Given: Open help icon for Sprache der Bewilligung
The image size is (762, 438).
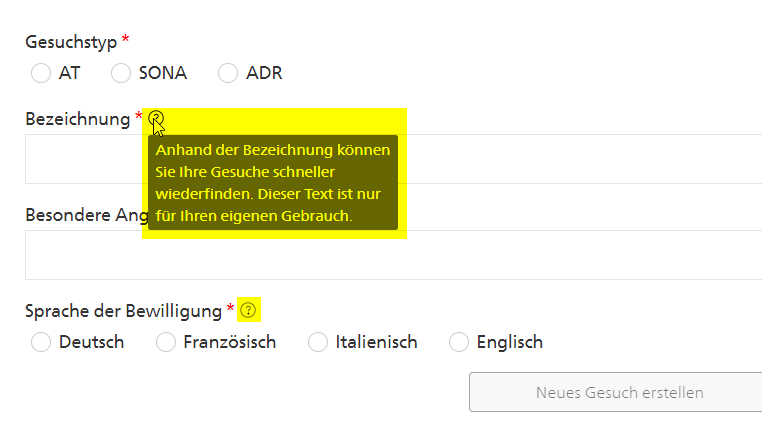Looking at the screenshot, I should click(248, 310).
